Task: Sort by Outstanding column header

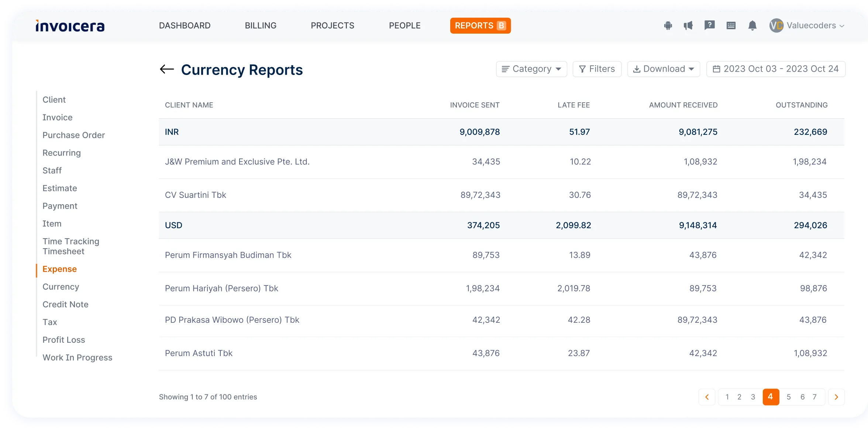Action: [x=802, y=105]
